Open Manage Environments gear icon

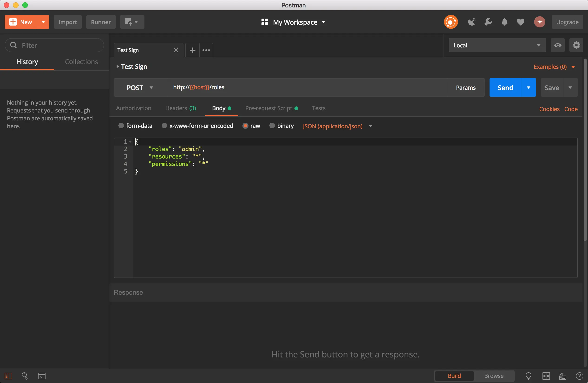[576, 45]
